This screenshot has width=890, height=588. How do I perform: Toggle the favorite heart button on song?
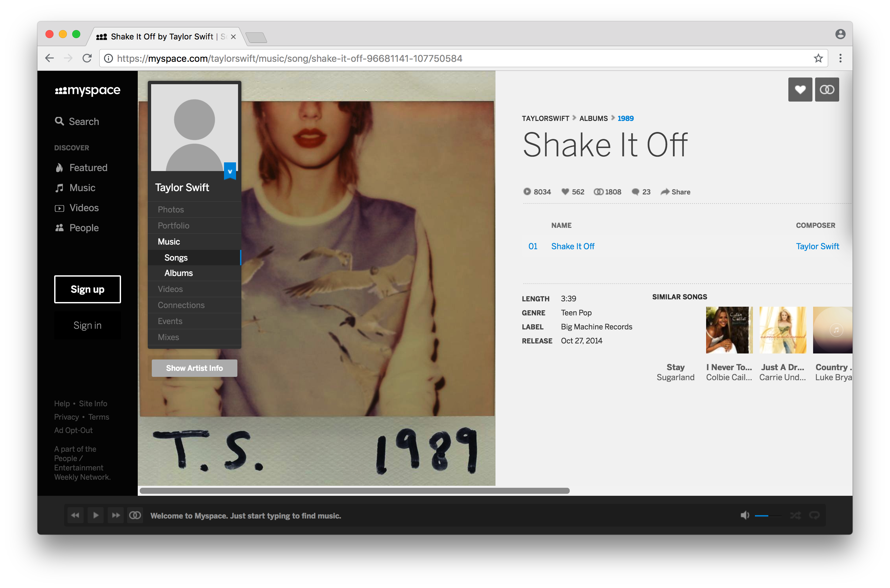(800, 89)
